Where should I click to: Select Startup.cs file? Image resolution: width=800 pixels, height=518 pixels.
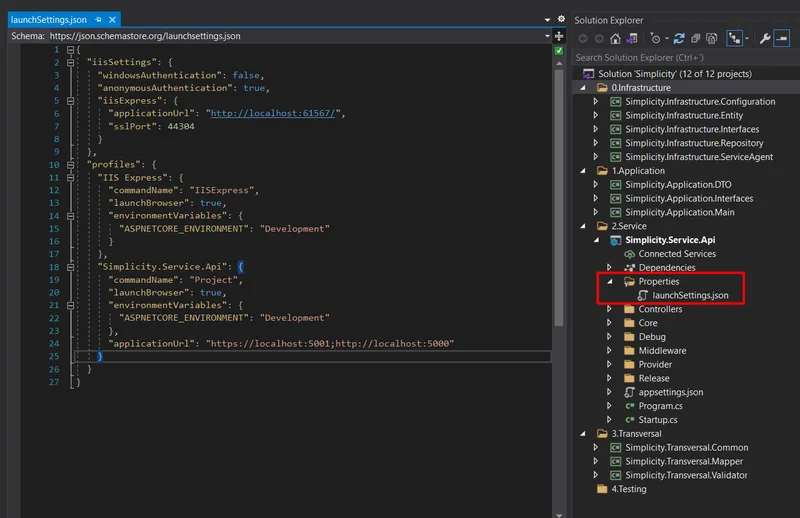[658, 420]
